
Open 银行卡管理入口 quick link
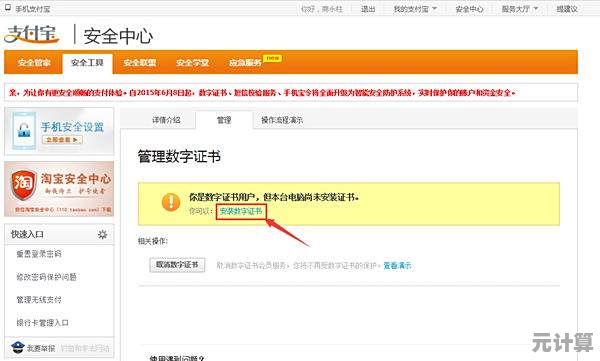coord(42,323)
